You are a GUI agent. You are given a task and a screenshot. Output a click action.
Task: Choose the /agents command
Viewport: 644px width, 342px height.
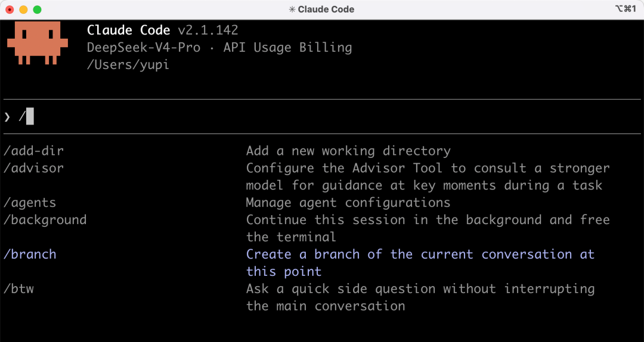pyautogui.click(x=30, y=203)
